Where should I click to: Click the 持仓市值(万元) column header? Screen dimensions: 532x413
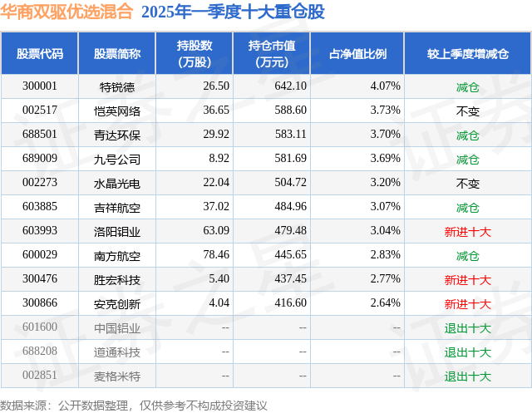(x=272, y=53)
